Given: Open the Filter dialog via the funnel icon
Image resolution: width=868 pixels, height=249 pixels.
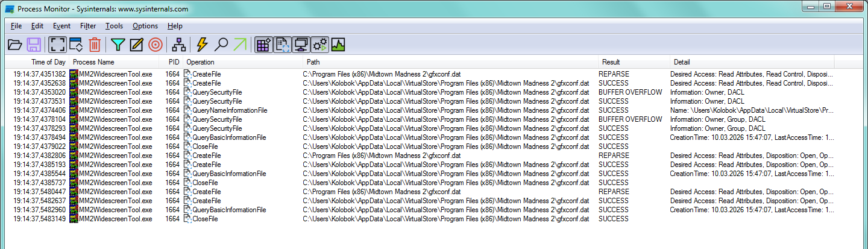Looking at the screenshot, I should pos(118,44).
